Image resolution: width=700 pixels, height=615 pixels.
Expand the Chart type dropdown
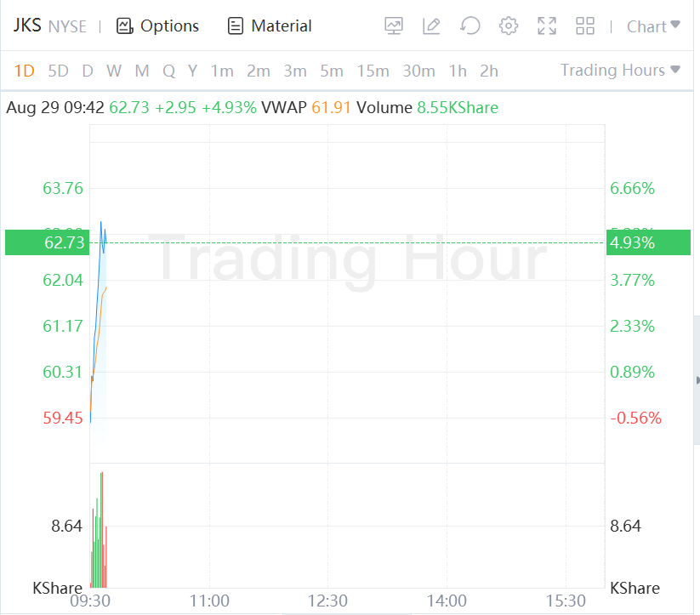(653, 26)
